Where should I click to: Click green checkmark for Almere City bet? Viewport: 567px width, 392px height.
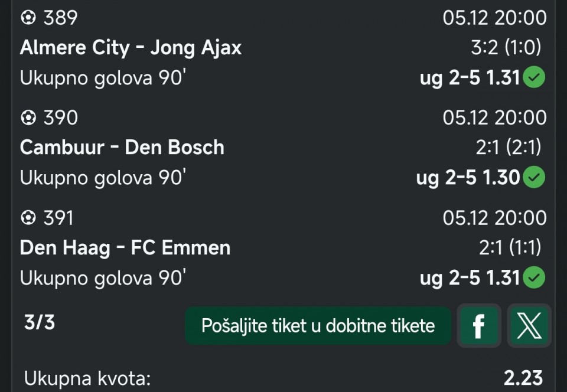(x=534, y=77)
